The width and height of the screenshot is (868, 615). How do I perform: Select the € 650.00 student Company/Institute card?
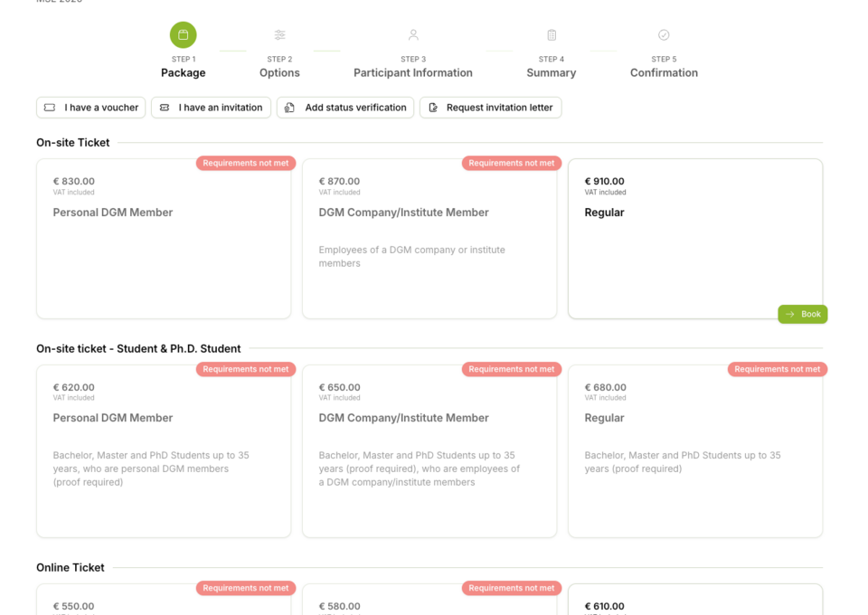point(429,451)
